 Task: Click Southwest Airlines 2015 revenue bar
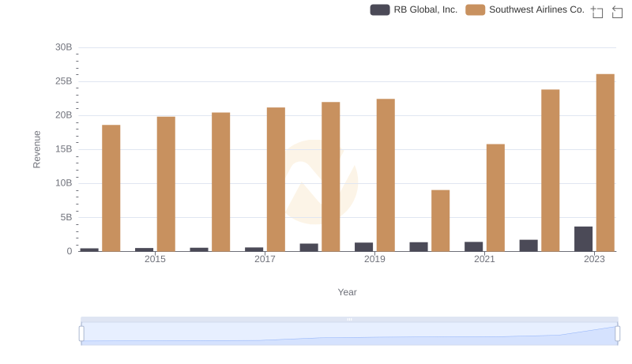[x=166, y=184]
